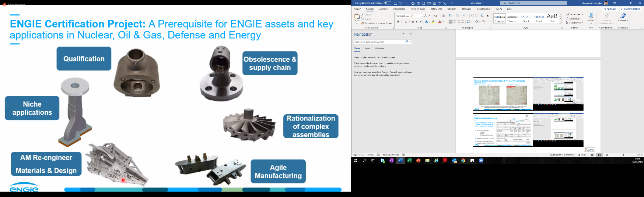Image resolution: width=644 pixels, height=197 pixels.
Task: Click the Partager share button
Action: [610, 9]
